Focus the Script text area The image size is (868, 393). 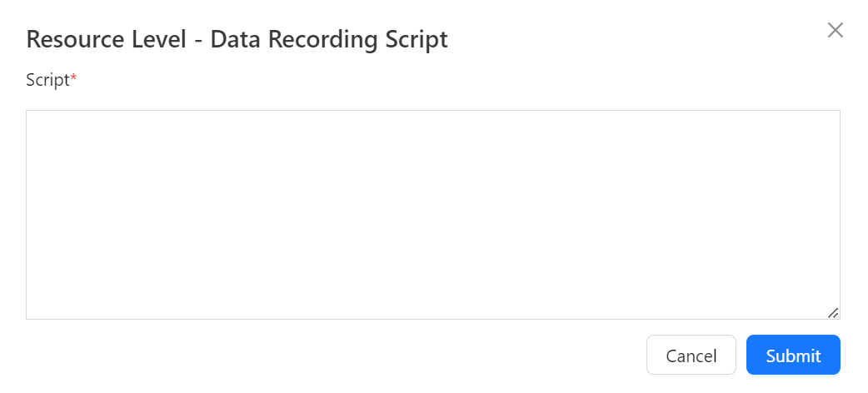click(x=432, y=214)
